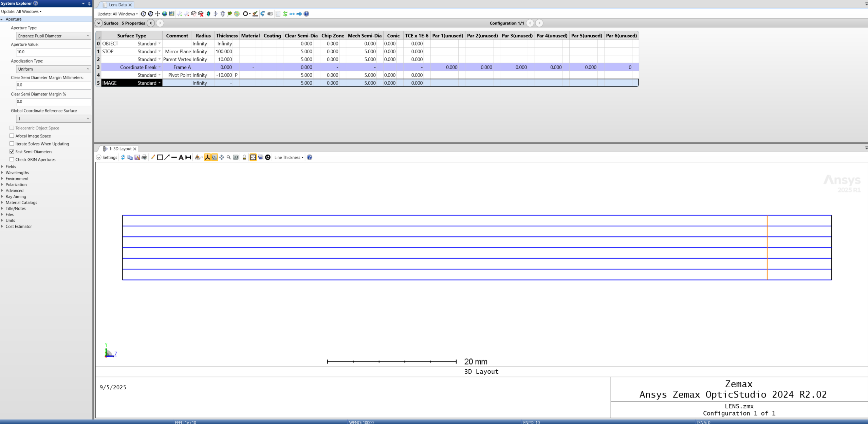Toggle the highlighted fit-window frame button

point(253,157)
